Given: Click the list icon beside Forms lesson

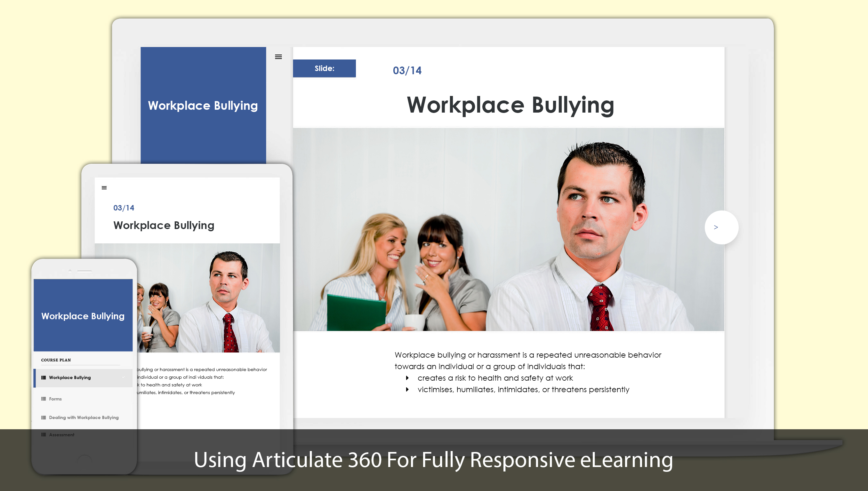Looking at the screenshot, I should click(x=44, y=399).
